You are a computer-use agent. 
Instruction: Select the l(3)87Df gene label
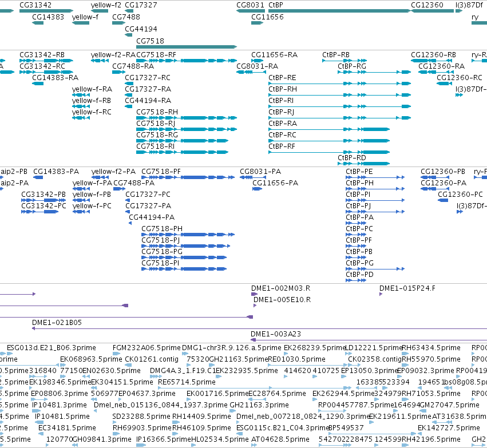tap(469, 5)
